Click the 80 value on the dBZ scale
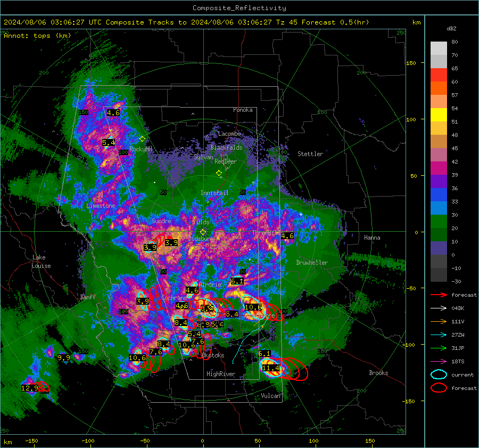This screenshot has width=479, height=448. pyautogui.click(x=455, y=42)
